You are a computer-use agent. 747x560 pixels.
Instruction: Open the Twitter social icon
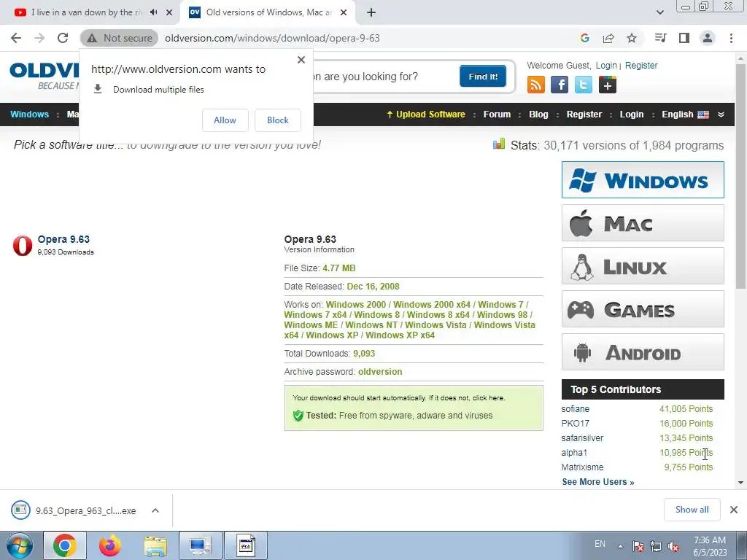583,85
